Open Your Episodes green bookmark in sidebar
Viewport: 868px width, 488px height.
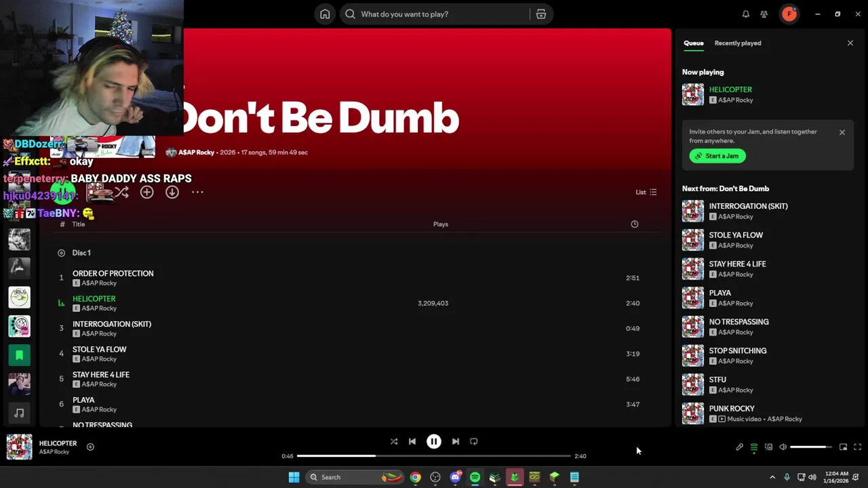[19, 355]
